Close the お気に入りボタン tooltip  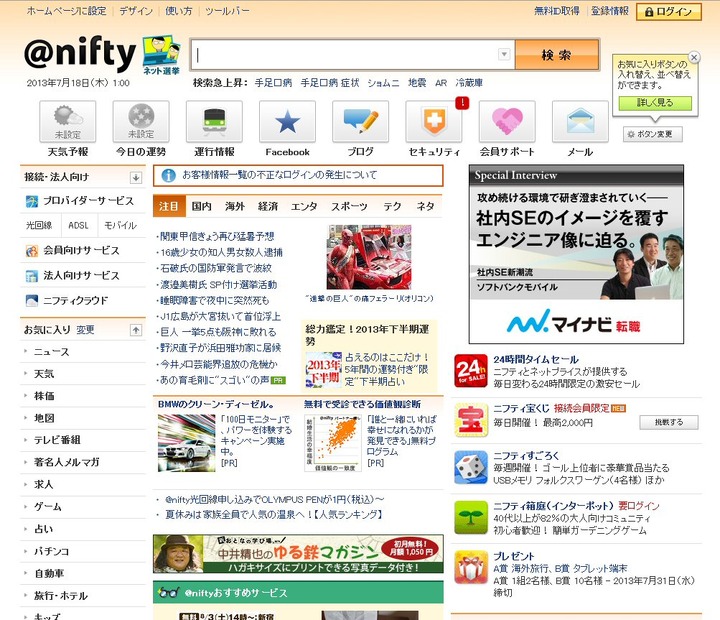(x=694, y=57)
